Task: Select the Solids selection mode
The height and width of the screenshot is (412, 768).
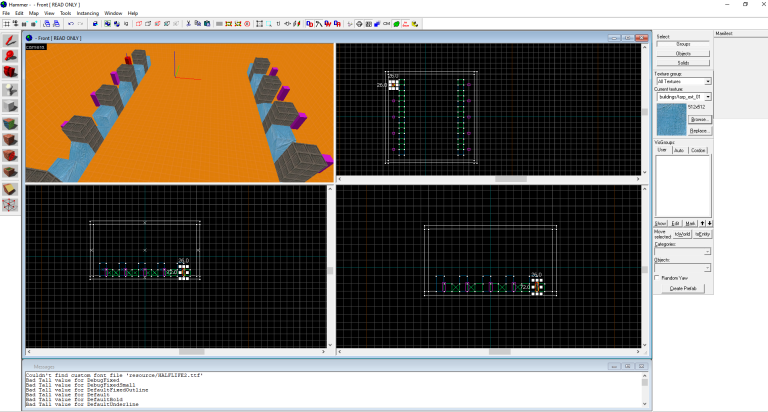Action: pos(683,63)
